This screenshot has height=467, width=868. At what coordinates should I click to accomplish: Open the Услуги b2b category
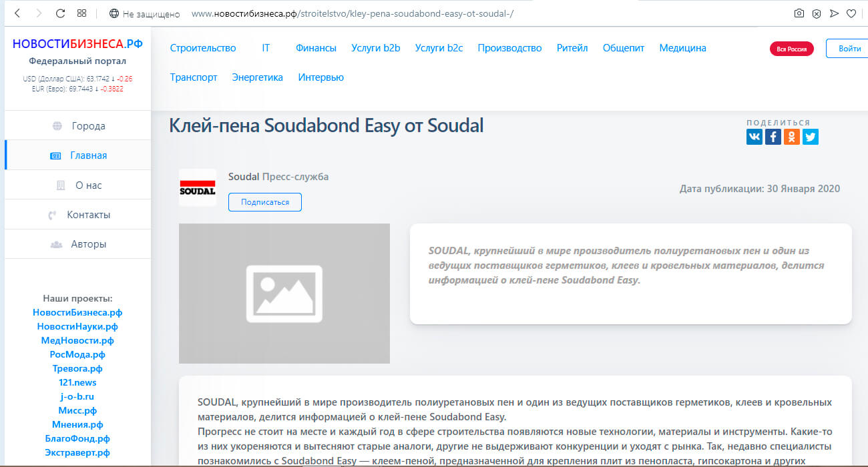coord(376,48)
